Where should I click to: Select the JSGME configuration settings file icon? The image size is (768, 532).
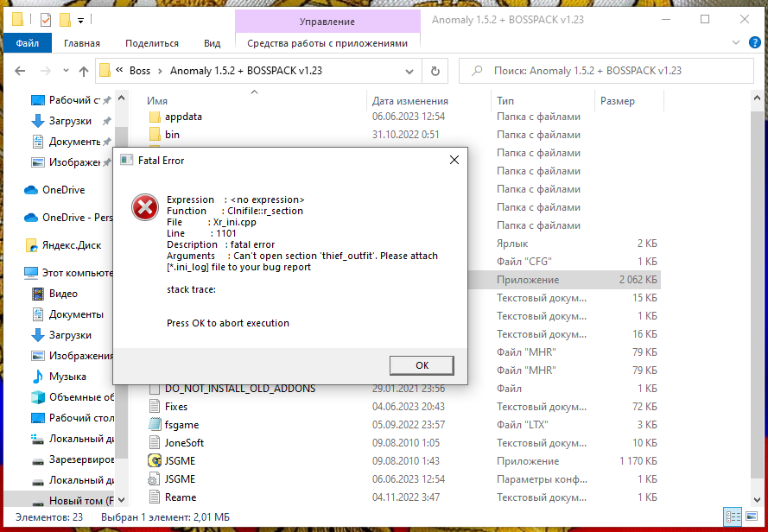point(155,479)
